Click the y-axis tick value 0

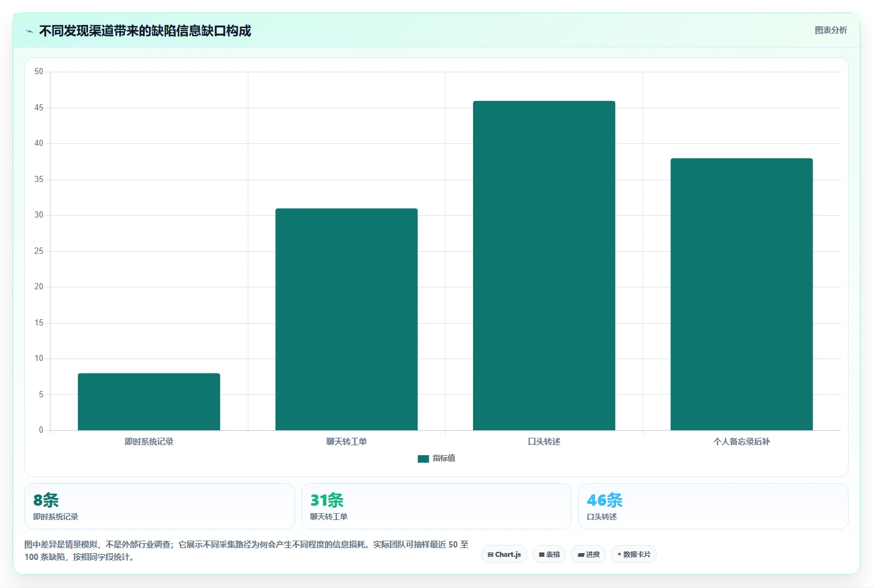[41, 430]
